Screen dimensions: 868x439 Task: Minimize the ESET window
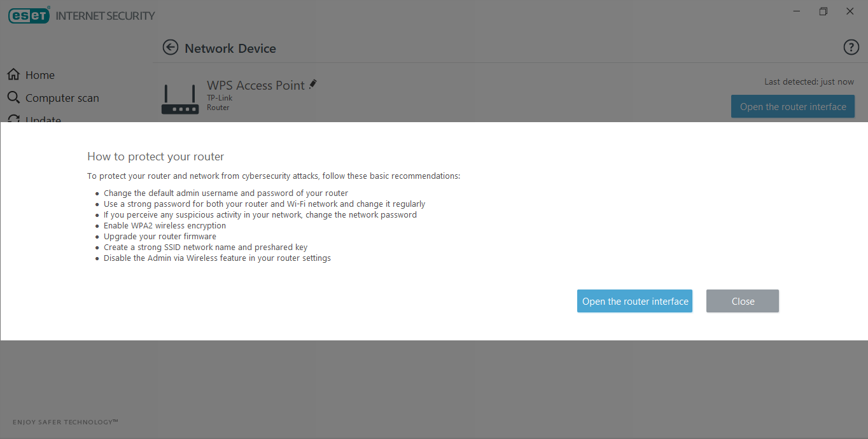tap(797, 11)
